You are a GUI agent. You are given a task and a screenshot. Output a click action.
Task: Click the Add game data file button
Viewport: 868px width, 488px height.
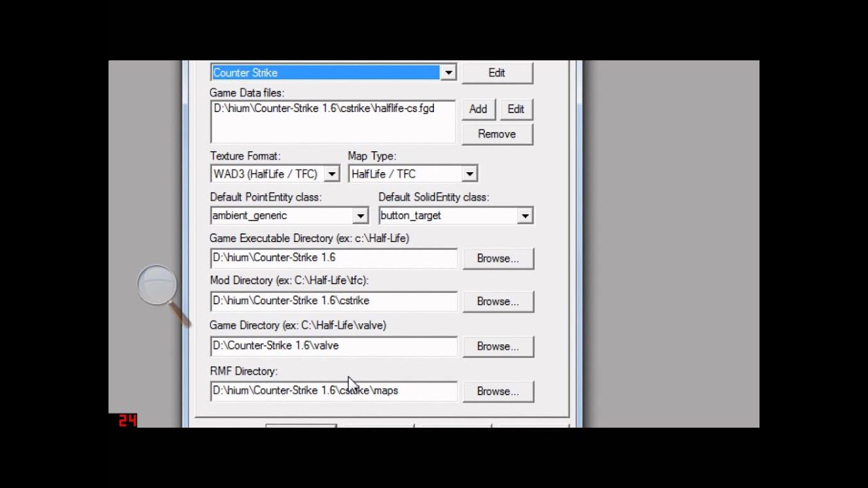click(x=478, y=109)
